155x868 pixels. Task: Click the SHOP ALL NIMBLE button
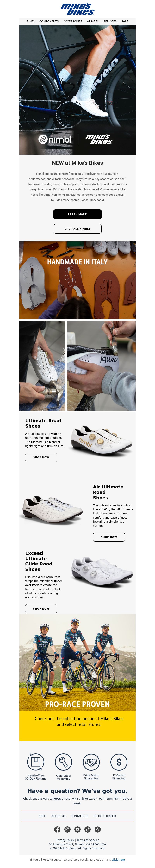tap(77, 229)
